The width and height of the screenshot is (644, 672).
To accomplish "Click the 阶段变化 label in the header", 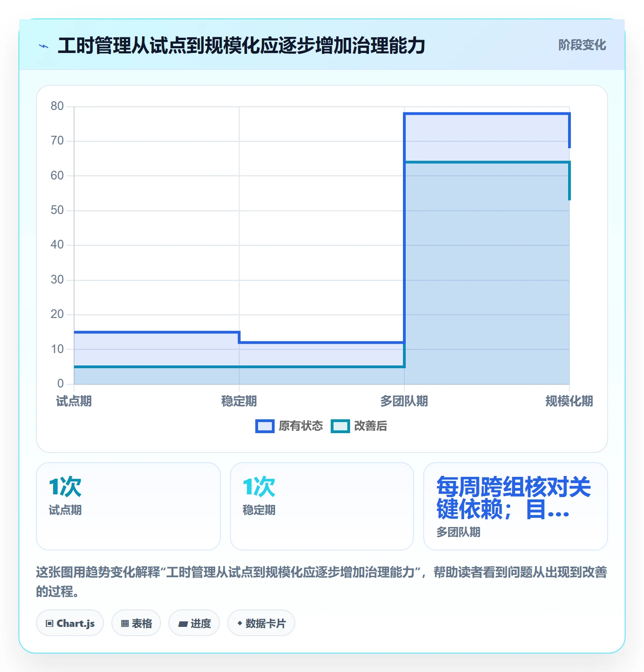I will coord(582,45).
